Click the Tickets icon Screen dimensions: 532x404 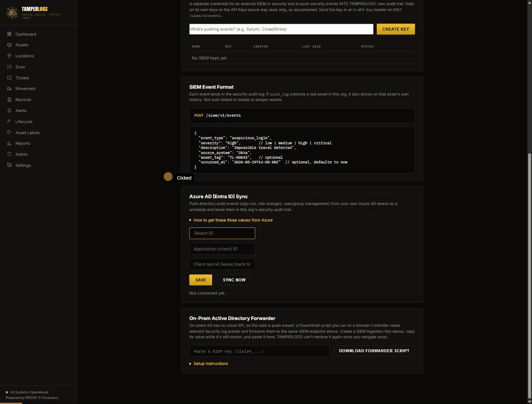click(9, 78)
